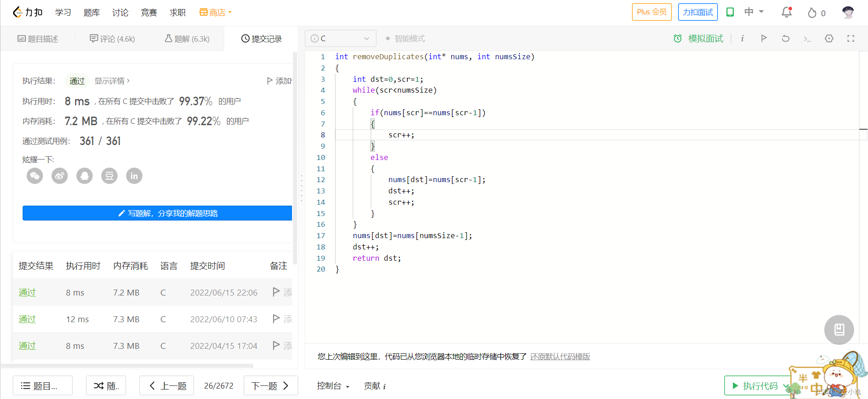Screen dimensions: 868x399
Task: Click 26/2672 problem counter
Action: click(x=219, y=386)
